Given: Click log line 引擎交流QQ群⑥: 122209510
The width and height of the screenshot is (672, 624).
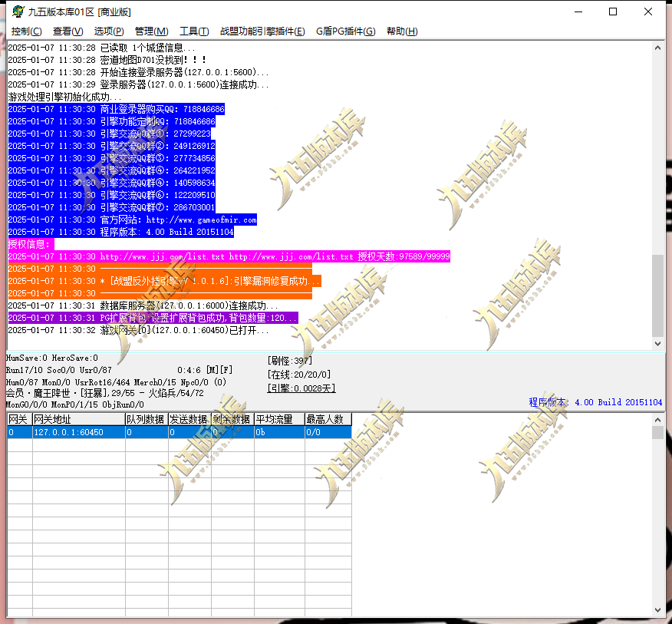Looking at the screenshot, I should click(111, 195).
